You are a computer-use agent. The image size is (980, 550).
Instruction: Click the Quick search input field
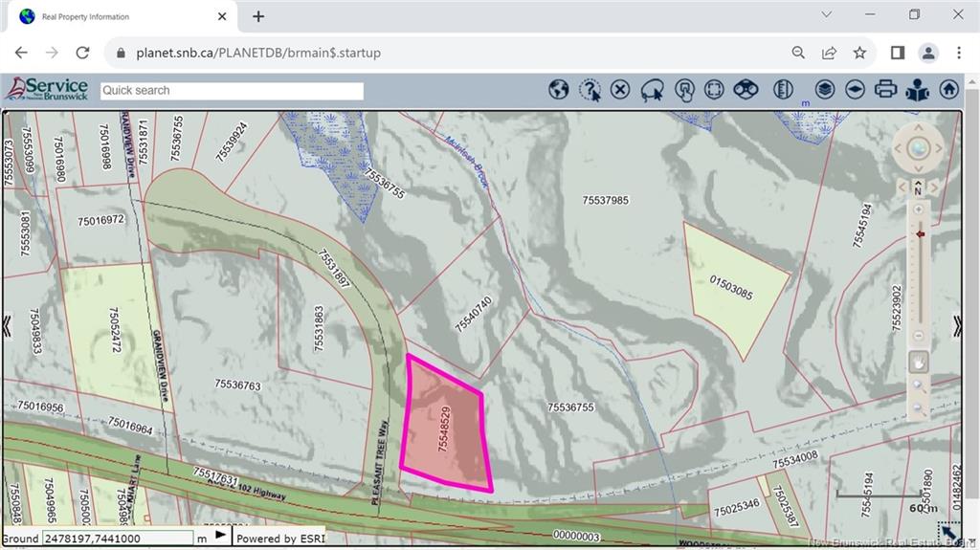tap(232, 91)
